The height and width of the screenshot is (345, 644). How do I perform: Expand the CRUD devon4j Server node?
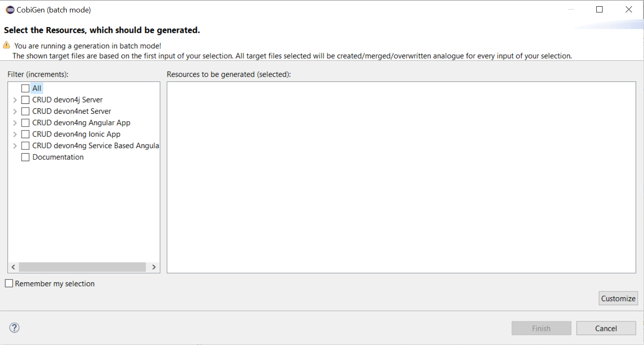click(x=15, y=100)
